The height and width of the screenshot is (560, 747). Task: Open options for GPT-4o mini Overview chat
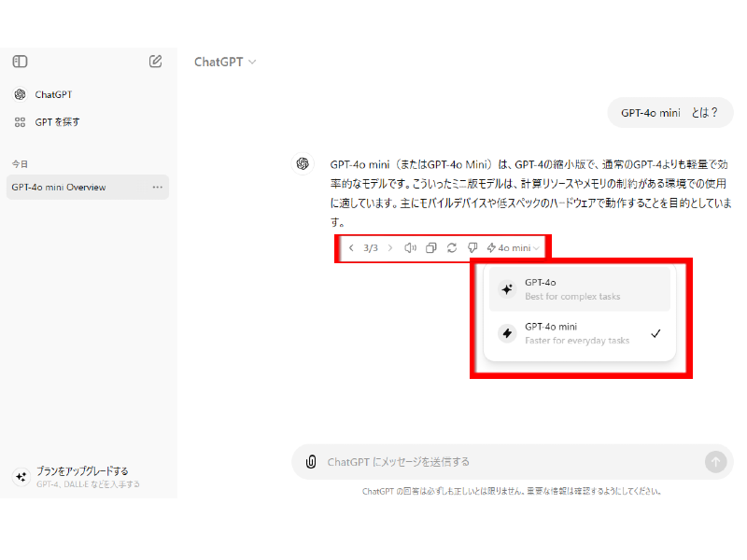[158, 187]
